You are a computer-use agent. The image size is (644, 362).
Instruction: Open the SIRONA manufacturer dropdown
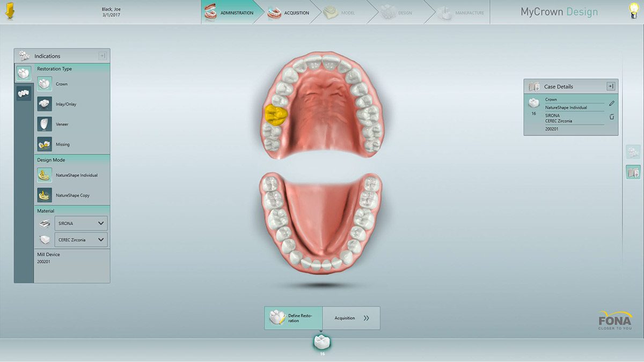pos(80,223)
